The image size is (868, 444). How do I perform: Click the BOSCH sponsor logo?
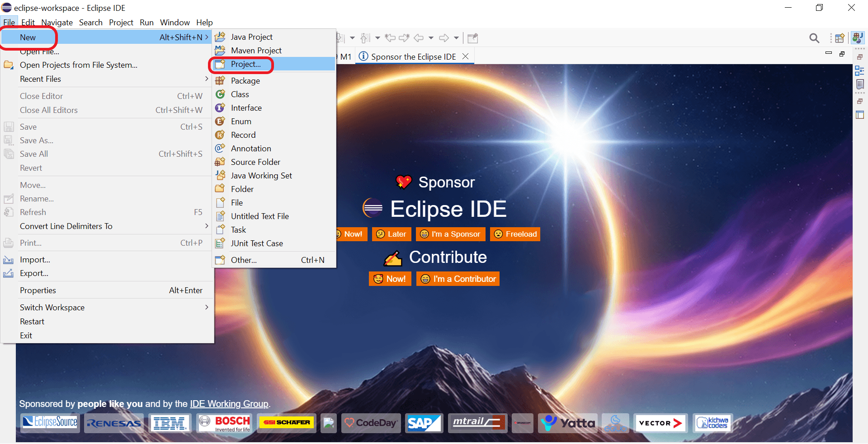[225, 423]
